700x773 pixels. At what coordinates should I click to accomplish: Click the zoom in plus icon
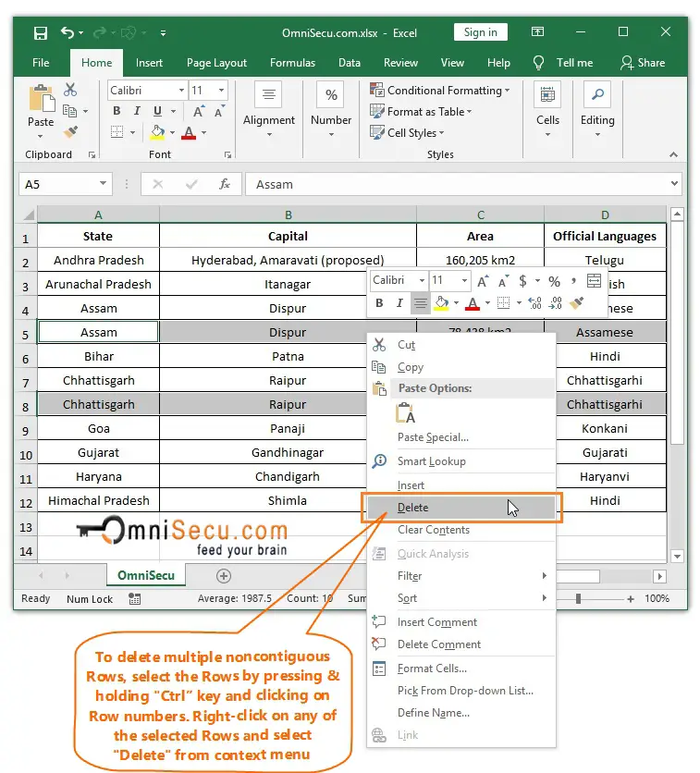[x=631, y=599]
